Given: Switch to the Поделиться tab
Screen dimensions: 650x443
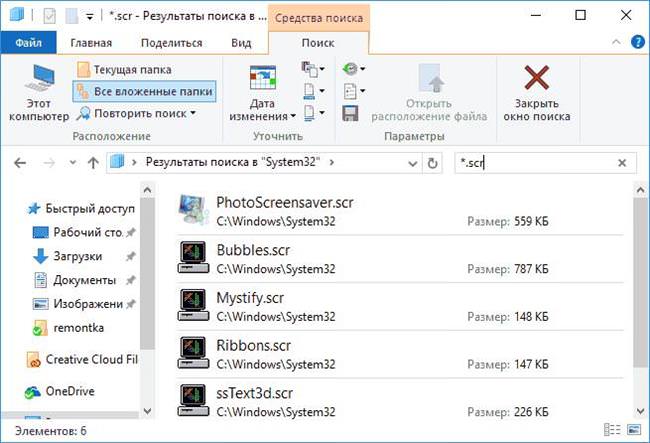Looking at the screenshot, I should click(x=172, y=43).
